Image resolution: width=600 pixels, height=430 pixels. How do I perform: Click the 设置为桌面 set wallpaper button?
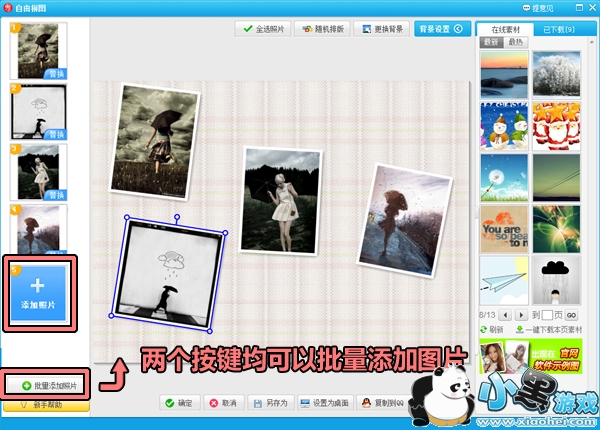pos(325,403)
